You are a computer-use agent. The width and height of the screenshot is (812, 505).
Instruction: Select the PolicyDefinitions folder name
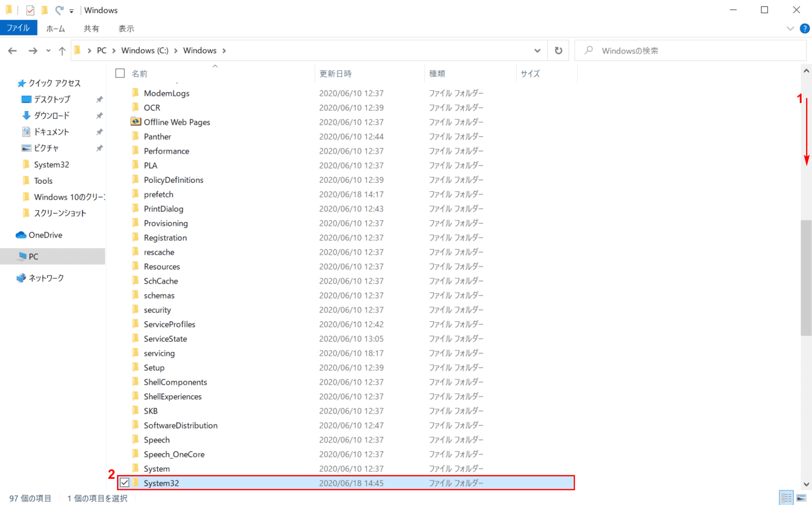(174, 180)
